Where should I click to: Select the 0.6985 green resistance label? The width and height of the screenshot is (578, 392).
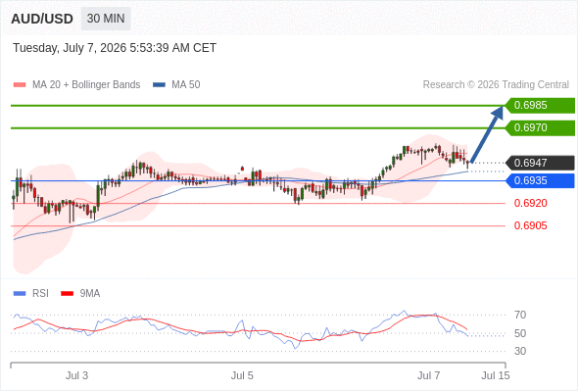(540, 106)
